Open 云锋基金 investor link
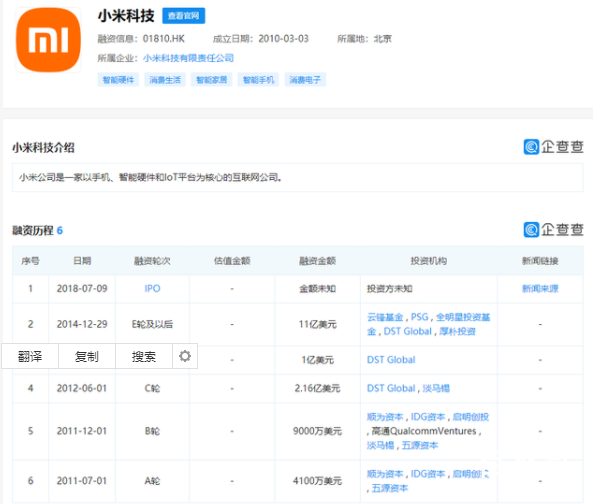 tap(385, 317)
